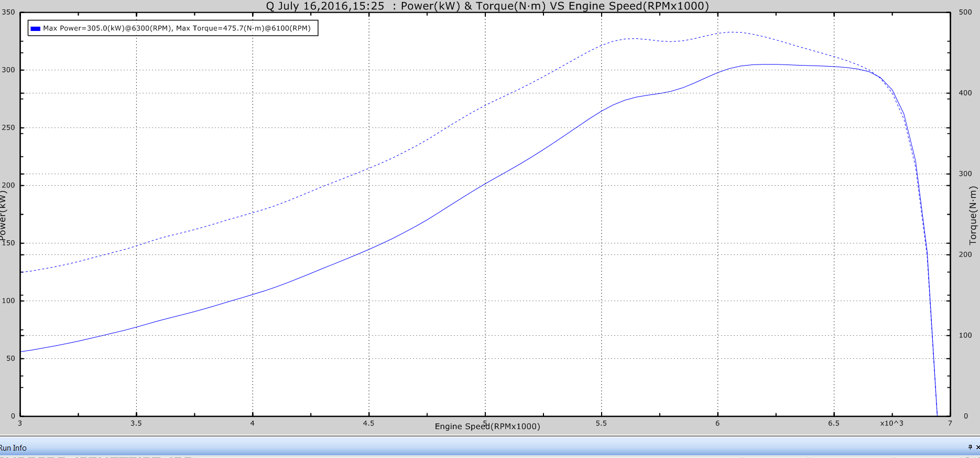Viewport: 980px width, 458px height.
Task: Click the 5.5 tick on the x-axis
Action: click(601, 423)
